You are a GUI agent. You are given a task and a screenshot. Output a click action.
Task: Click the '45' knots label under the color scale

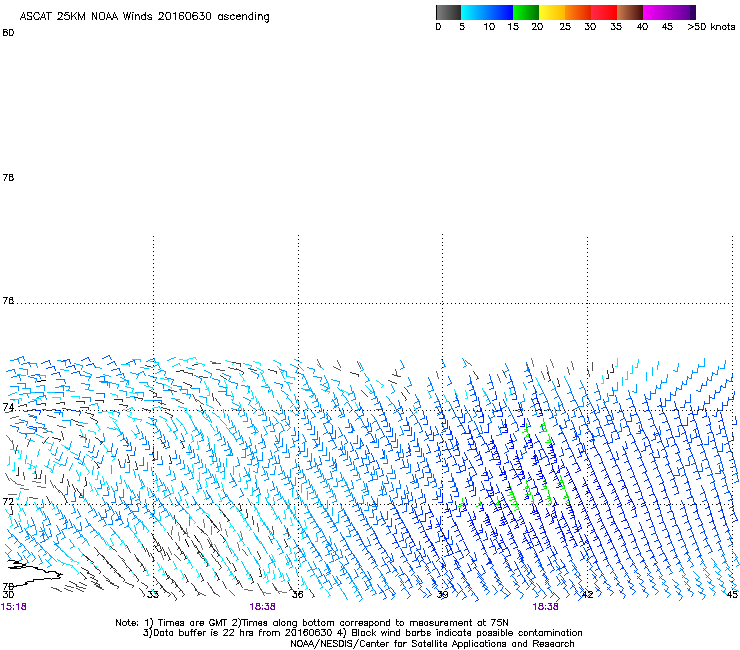point(667,27)
